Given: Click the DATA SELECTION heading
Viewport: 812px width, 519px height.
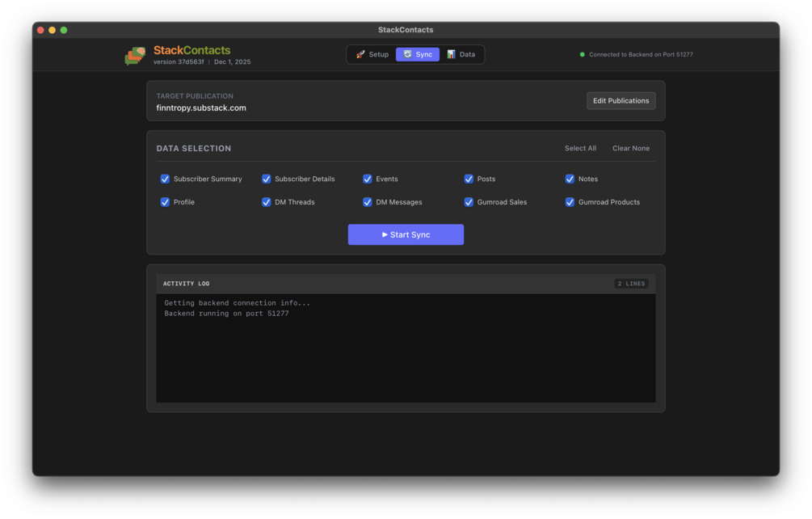Looking at the screenshot, I should (x=194, y=148).
